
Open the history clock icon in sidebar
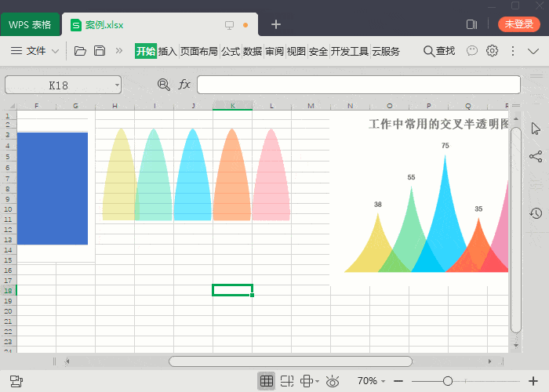536,213
